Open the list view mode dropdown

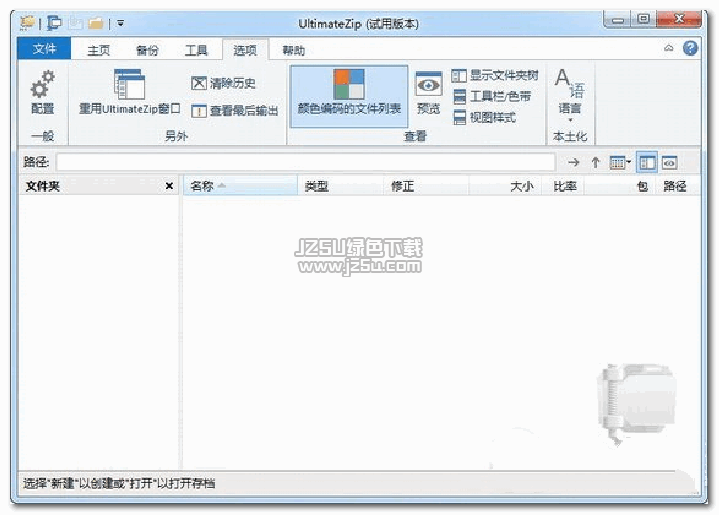pos(620,162)
